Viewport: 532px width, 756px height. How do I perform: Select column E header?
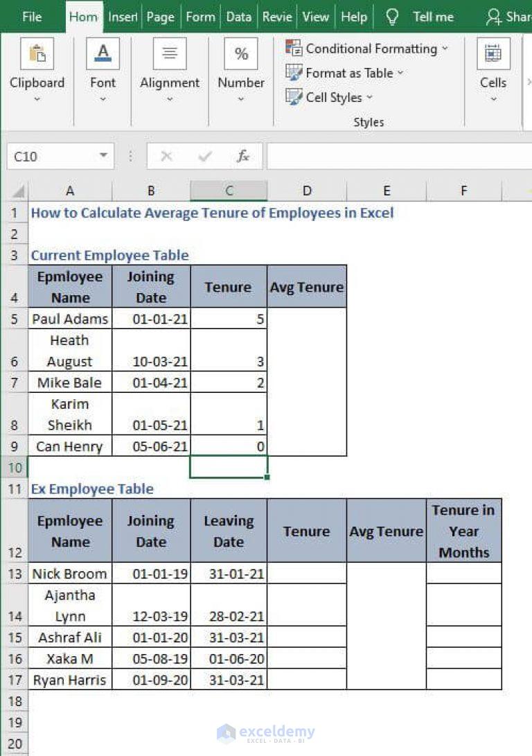coord(387,191)
